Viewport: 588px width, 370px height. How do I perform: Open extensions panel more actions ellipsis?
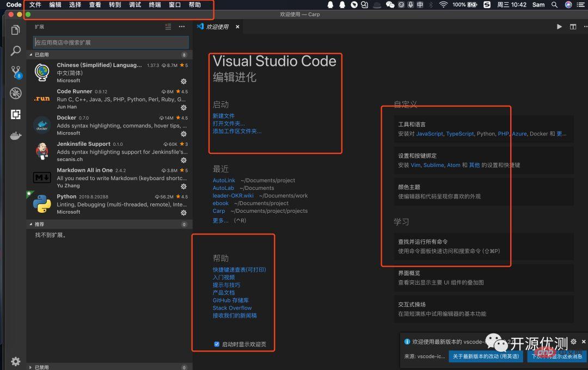click(182, 27)
